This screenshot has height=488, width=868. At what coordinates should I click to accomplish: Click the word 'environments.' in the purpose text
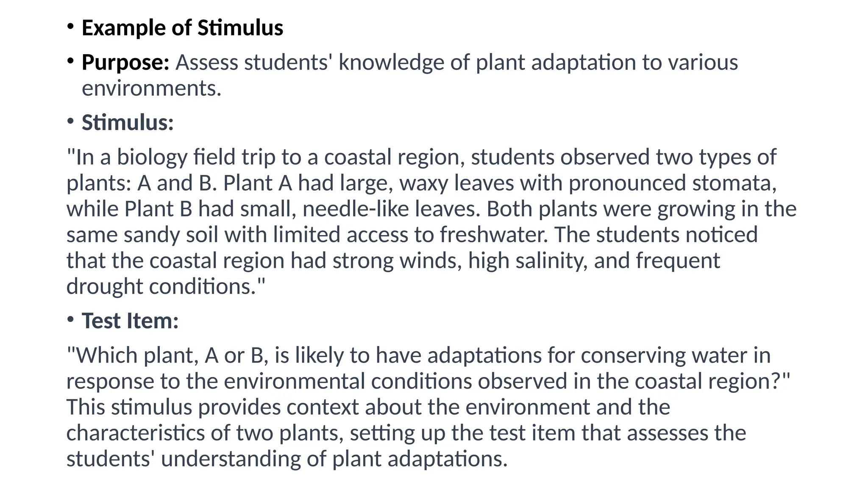click(151, 89)
